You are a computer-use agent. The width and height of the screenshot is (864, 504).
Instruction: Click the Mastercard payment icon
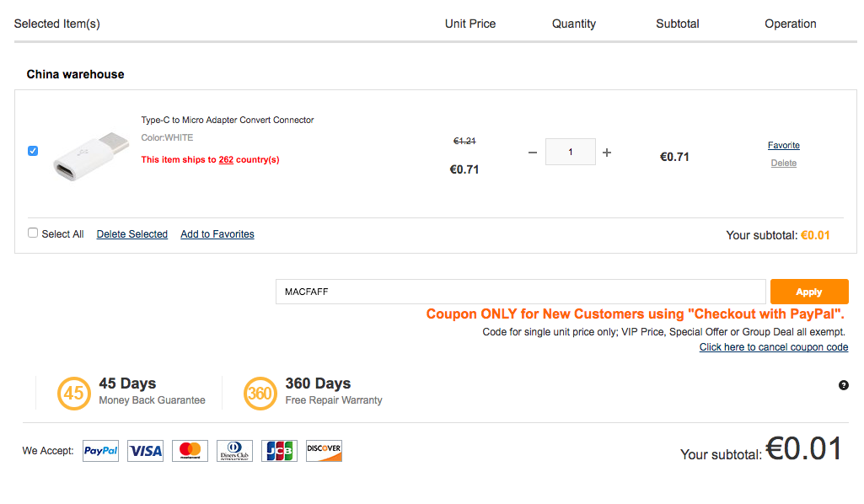(x=190, y=451)
